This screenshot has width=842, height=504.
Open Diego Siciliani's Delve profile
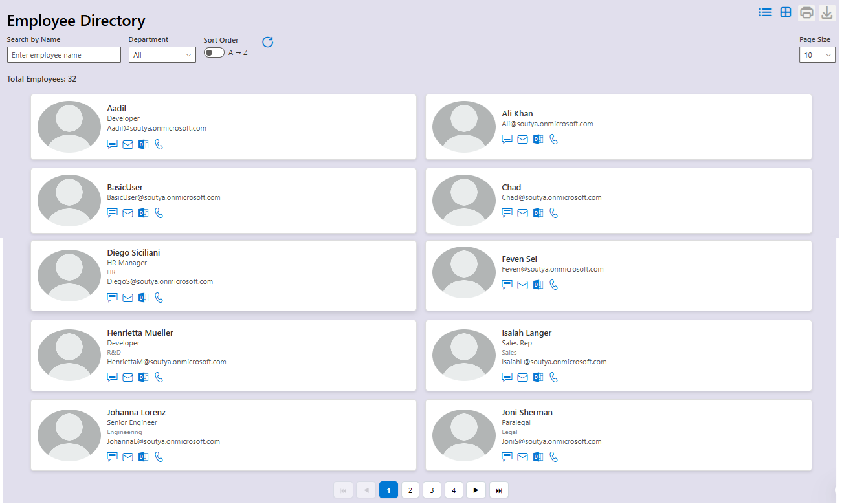[143, 297]
